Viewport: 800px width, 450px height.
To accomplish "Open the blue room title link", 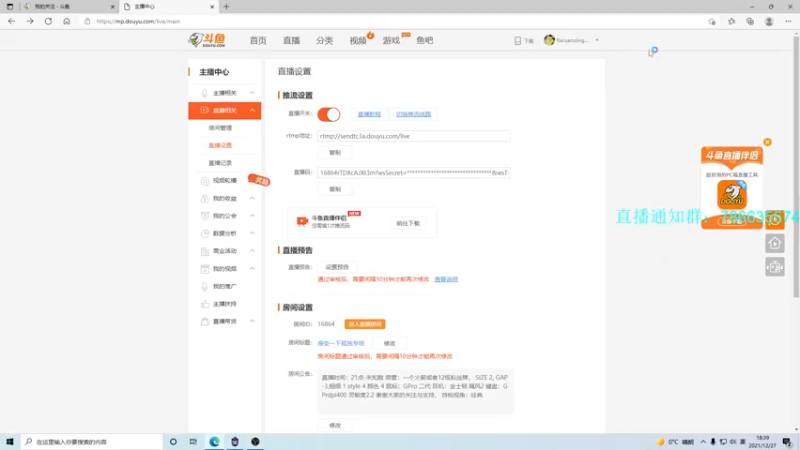I will pos(341,343).
